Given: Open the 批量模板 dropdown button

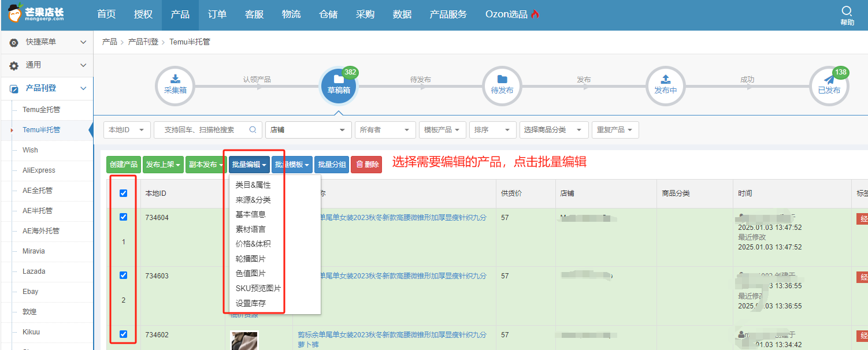Looking at the screenshot, I should click(292, 165).
